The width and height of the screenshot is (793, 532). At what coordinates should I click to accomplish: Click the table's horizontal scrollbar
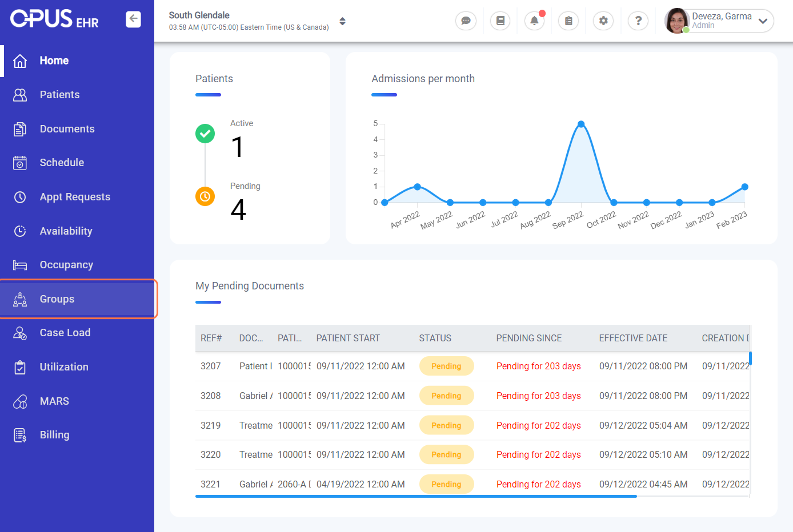[x=416, y=497]
